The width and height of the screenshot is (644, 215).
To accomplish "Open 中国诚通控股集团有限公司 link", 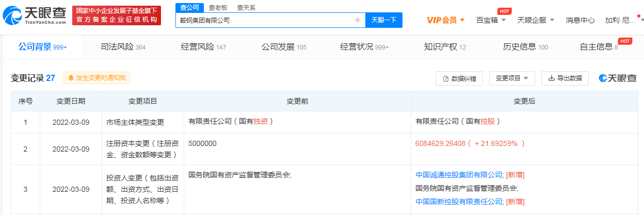I will [x=459, y=175].
